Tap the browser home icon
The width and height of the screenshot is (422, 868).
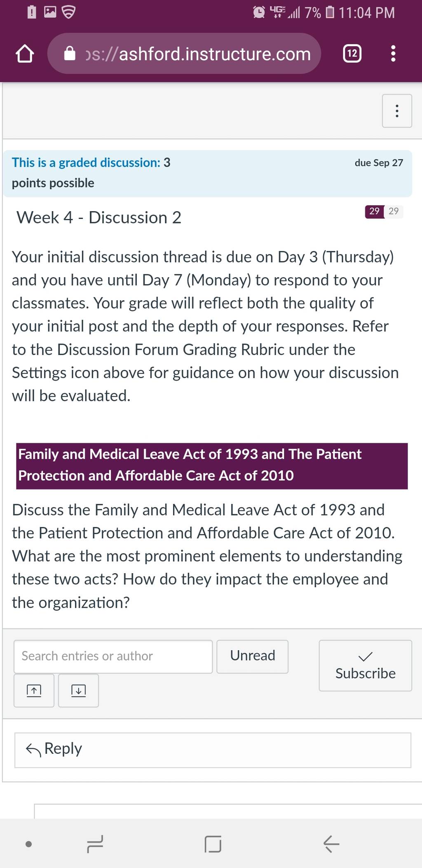point(25,54)
